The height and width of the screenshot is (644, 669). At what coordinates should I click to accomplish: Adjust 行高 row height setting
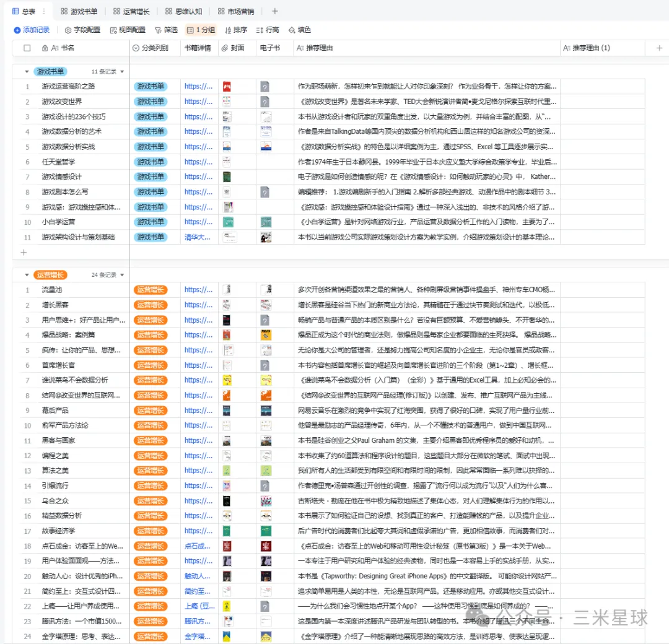268,30
